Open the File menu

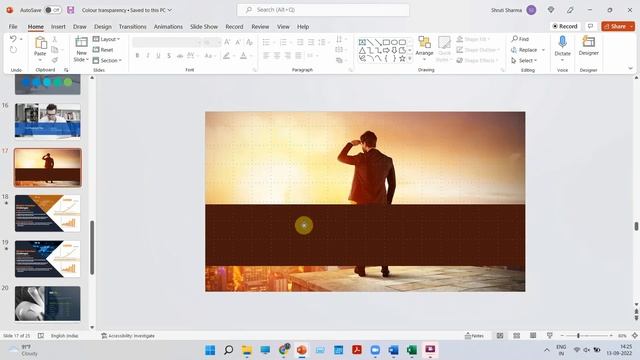13,27
